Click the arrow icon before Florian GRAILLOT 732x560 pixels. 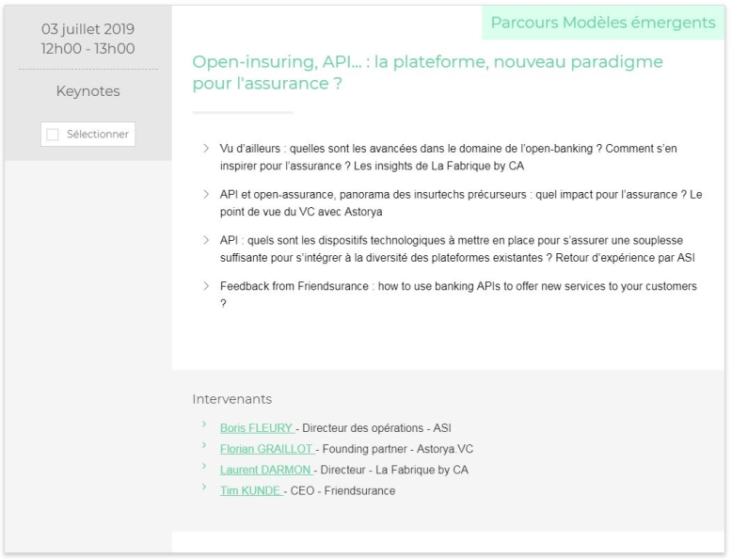(204, 447)
